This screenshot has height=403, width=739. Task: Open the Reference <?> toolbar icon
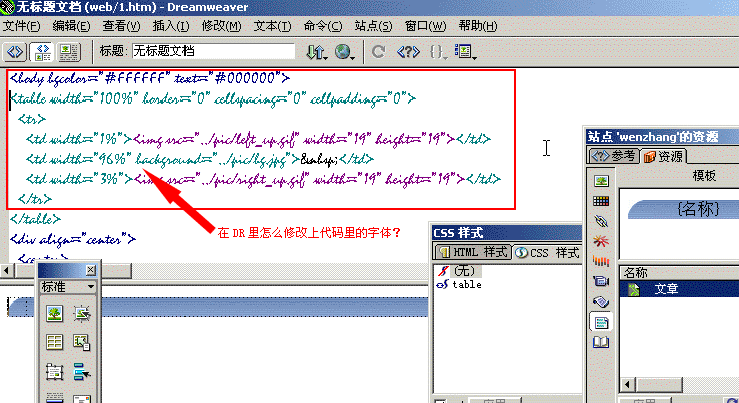[x=407, y=51]
